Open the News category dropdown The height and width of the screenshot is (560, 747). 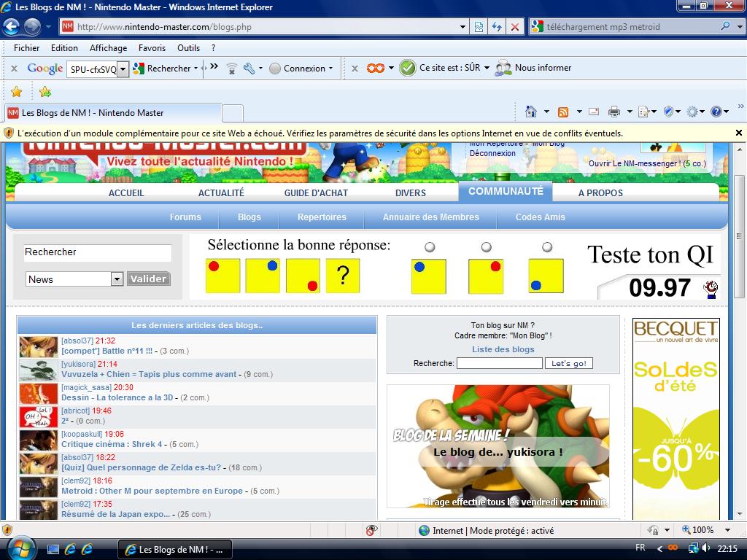pyautogui.click(x=117, y=279)
